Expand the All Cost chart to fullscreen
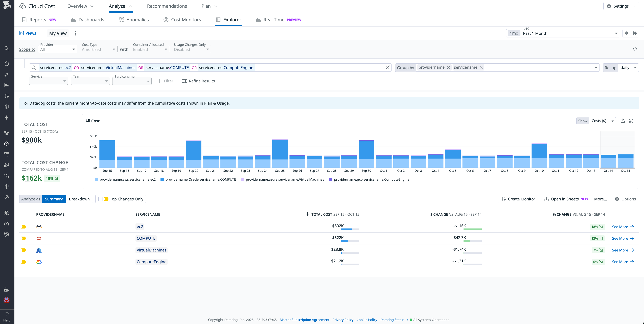644x324 pixels. (632, 121)
